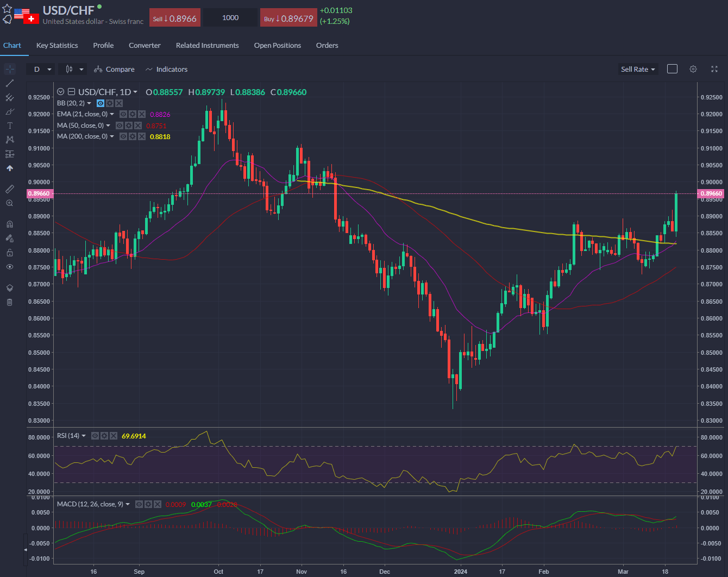Click the Compare button
728x577 pixels.
coord(114,69)
